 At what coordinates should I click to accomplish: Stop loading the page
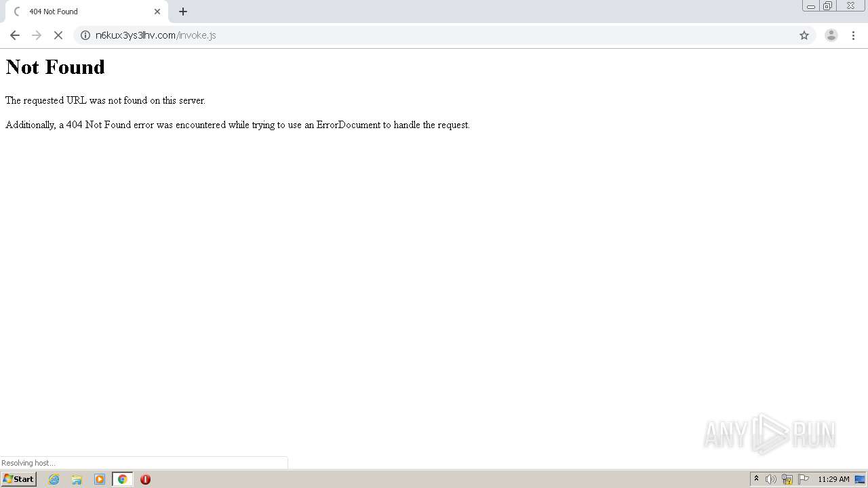click(x=58, y=35)
